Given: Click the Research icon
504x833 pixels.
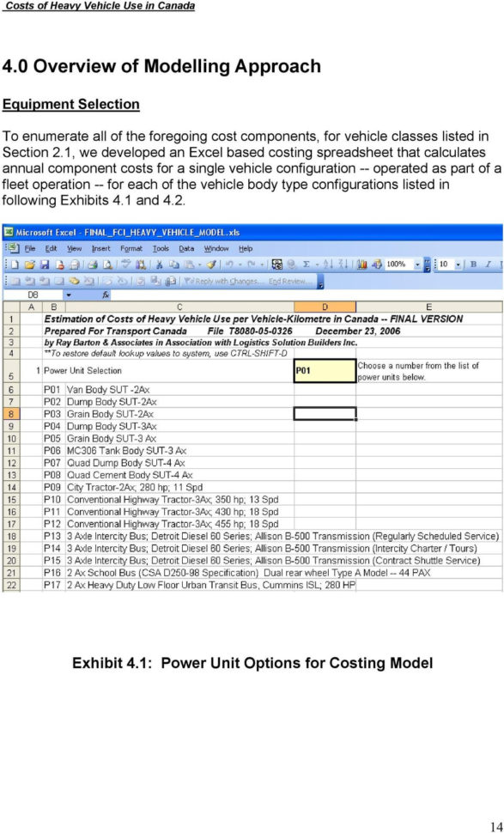Looking at the screenshot, I should click(142, 264).
